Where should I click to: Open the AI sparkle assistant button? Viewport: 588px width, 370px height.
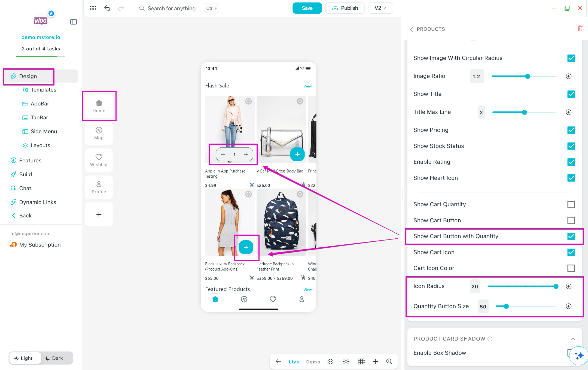click(579, 355)
